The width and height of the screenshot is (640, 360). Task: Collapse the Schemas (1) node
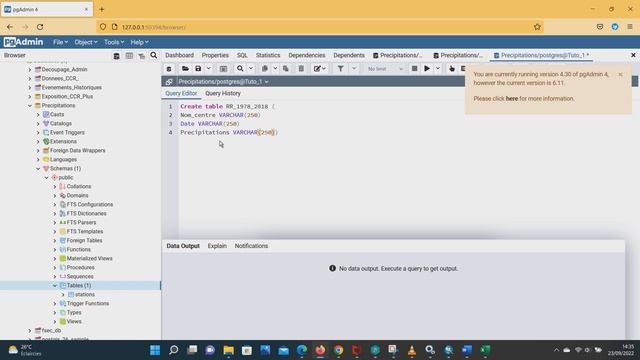pos(38,168)
